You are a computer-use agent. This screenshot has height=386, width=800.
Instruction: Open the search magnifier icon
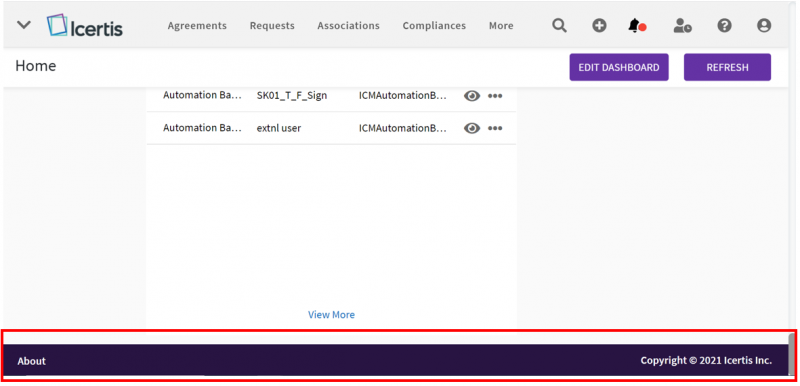559,25
